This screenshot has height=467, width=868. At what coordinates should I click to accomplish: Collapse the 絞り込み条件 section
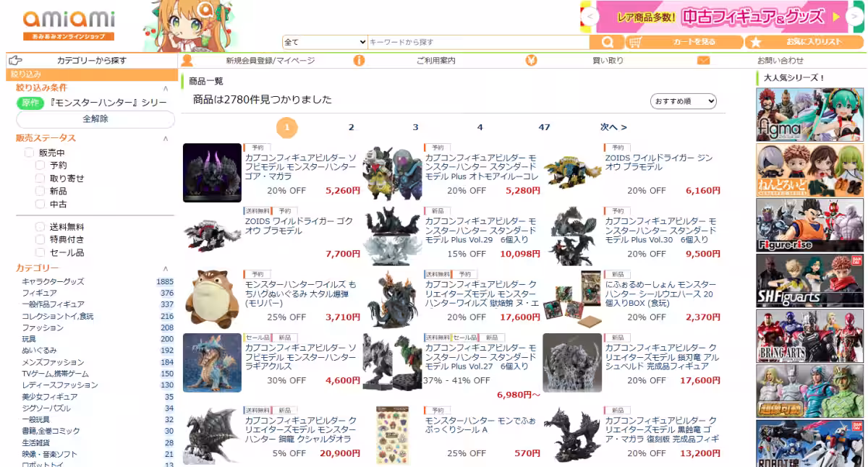pos(165,87)
